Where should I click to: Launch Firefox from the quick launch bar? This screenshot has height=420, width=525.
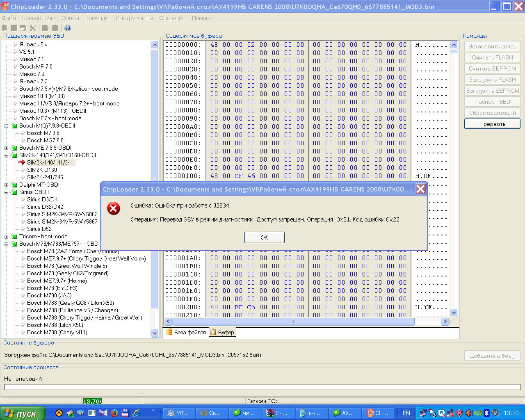(x=114, y=413)
